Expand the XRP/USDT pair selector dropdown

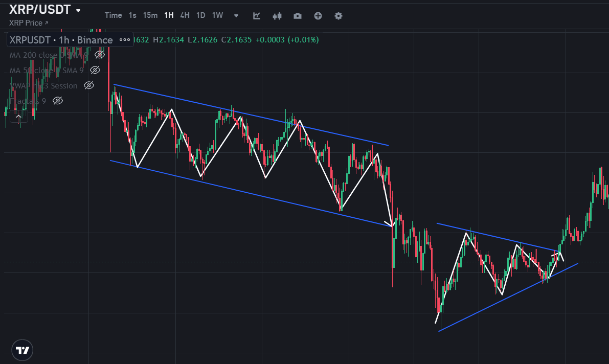click(x=78, y=10)
